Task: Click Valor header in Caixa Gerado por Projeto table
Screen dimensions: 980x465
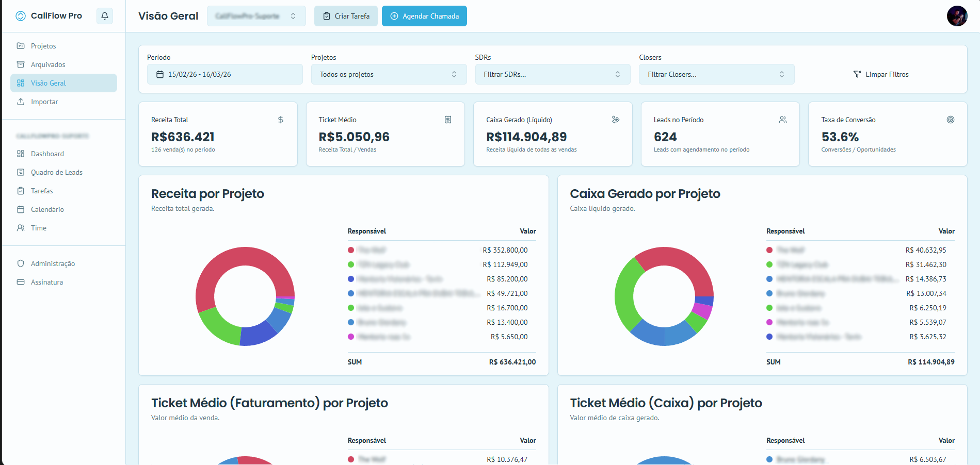Action: point(946,231)
